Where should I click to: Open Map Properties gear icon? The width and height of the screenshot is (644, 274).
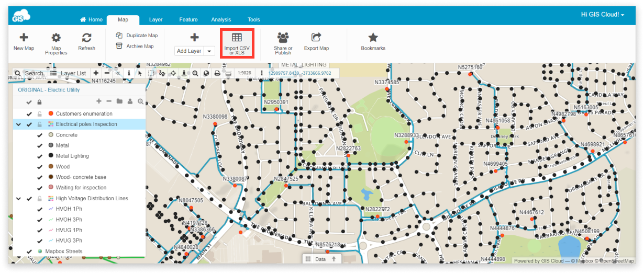(x=56, y=38)
